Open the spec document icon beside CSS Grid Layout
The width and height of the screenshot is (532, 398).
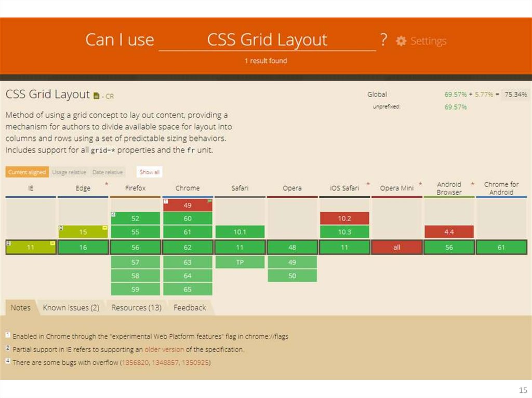[x=96, y=96]
